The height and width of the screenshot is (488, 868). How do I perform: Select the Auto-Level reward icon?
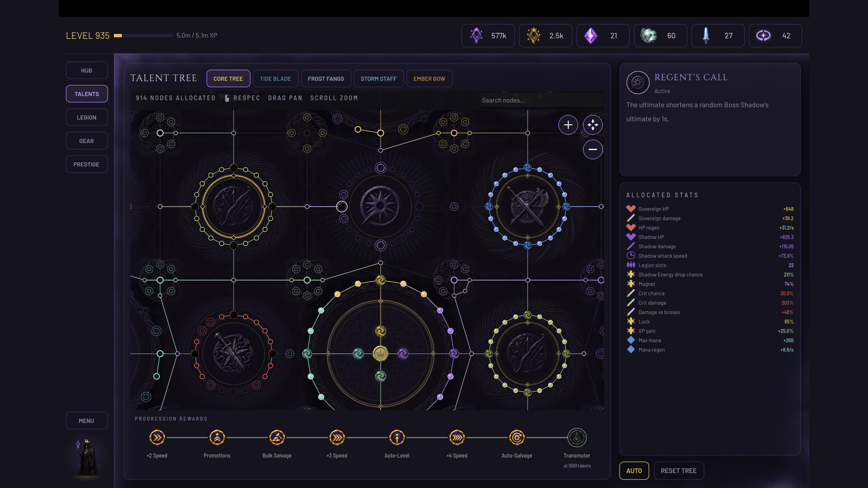click(x=397, y=437)
